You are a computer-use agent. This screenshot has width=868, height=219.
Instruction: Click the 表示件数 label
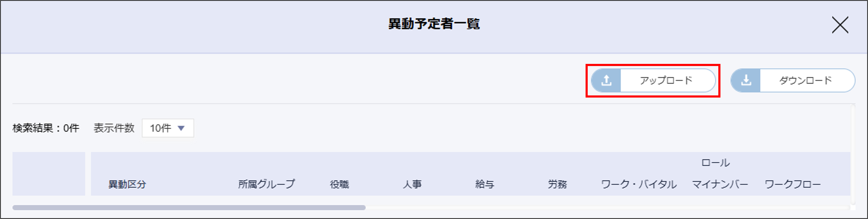114,128
